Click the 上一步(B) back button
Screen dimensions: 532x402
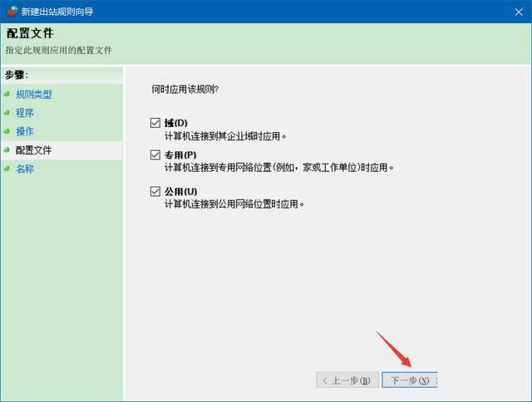[347, 380]
